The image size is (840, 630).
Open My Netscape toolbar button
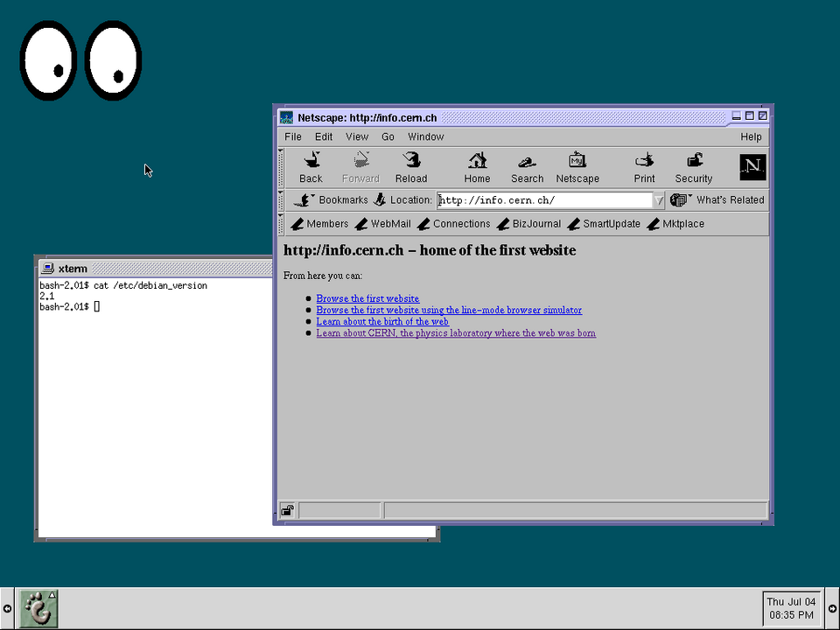tap(577, 167)
